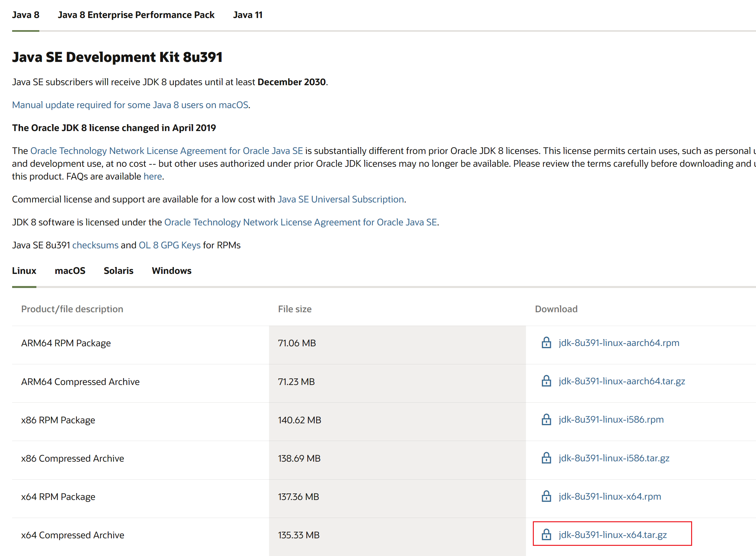Screen dimensions: 756x556
Task: Open the FAQs 'here' link
Action: (x=152, y=176)
